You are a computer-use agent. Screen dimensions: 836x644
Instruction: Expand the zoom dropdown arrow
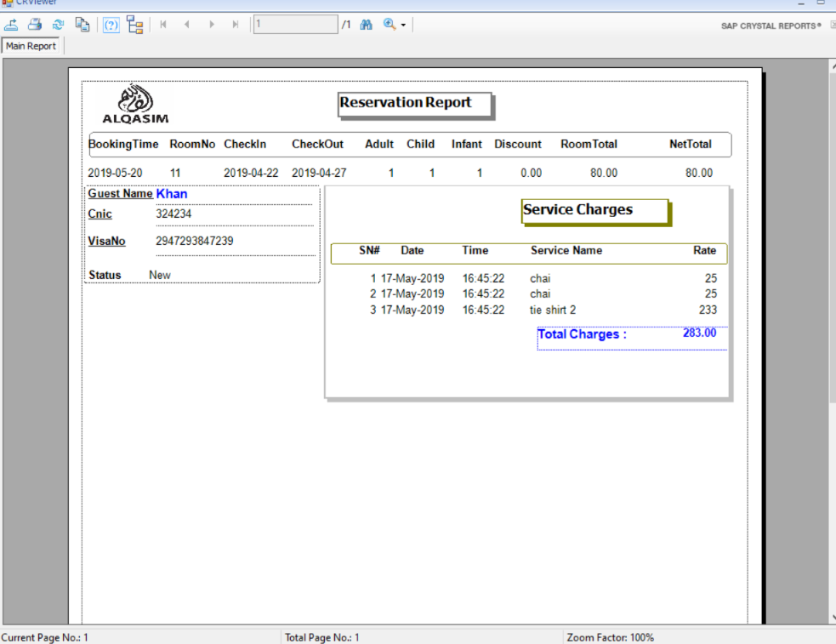pos(403,26)
